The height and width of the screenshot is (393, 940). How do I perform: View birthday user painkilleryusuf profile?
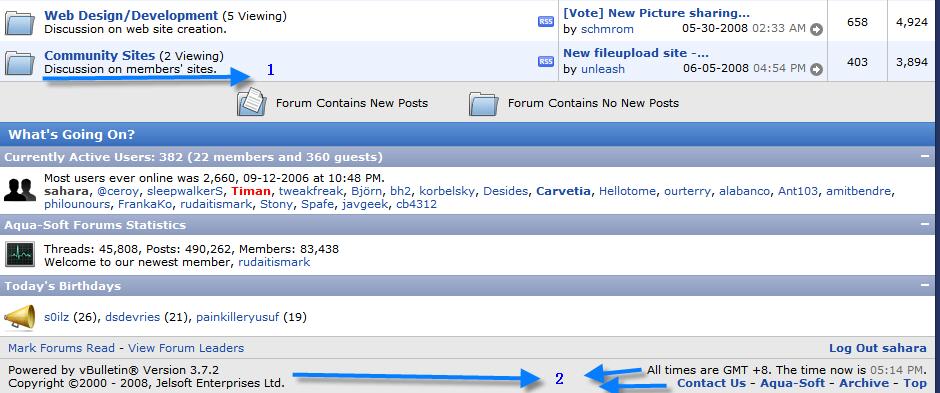237,317
